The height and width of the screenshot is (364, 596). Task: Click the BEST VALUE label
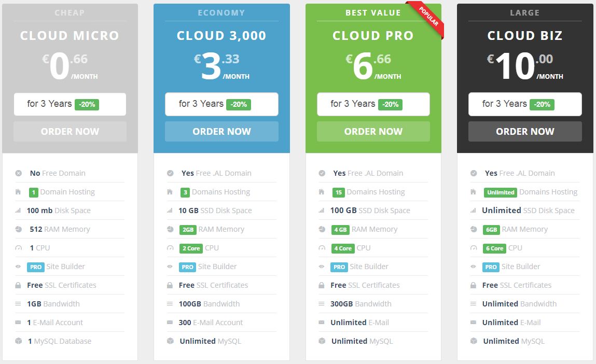373,13
